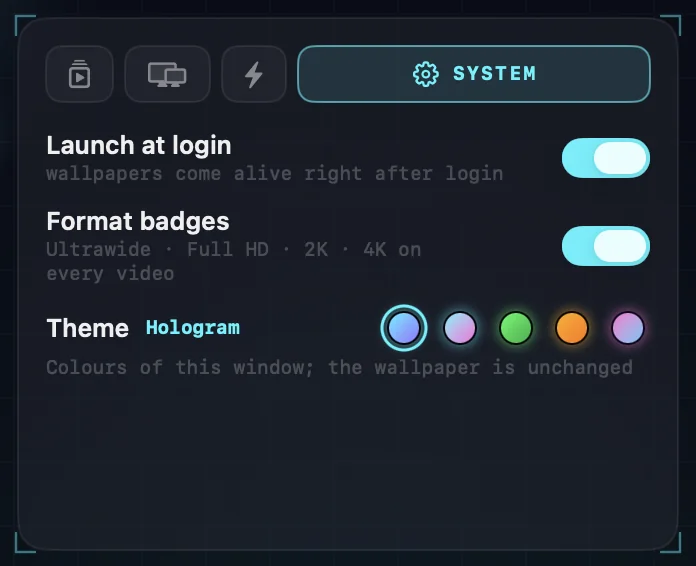Select the green theme swatch
696x566 pixels.
click(516, 328)
